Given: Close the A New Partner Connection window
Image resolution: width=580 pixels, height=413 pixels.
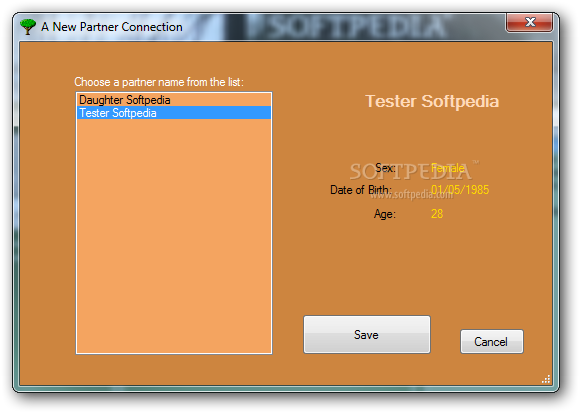Looking at the screenshot, I should 530,22.
